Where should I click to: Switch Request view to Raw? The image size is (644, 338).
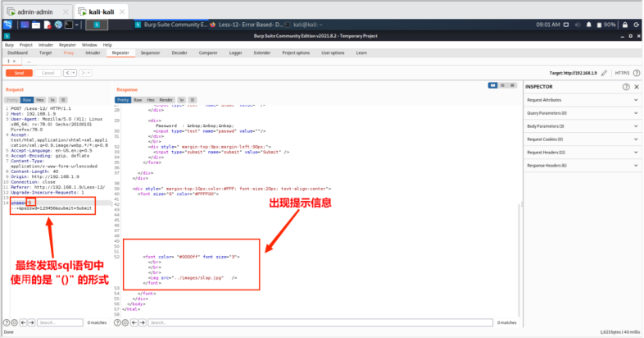coord(27,100)
